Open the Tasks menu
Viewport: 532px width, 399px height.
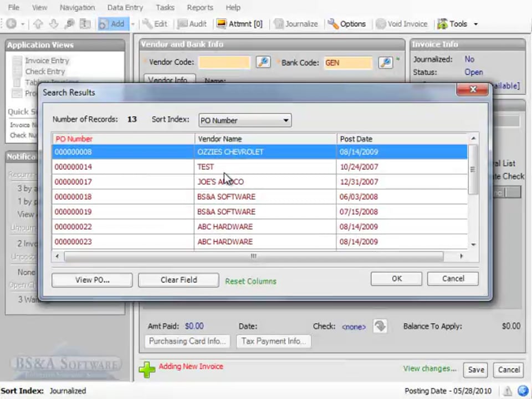click(165, 7)
